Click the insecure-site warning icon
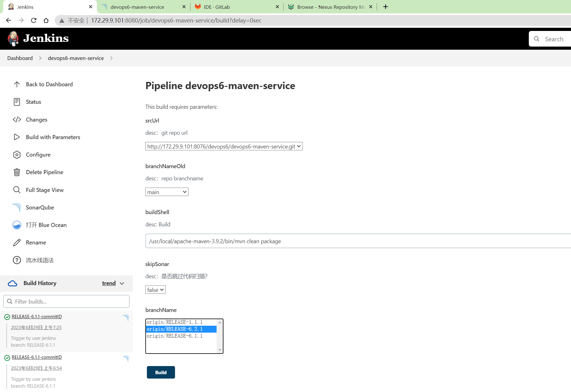 click(x=62, y=21)
